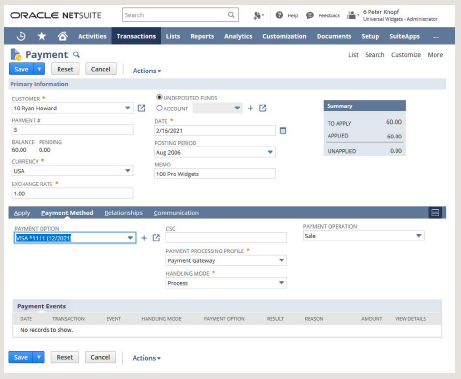Expand the Payment Option dropdown
Viewport: 461px width, 379px height.
pos(130,238)
